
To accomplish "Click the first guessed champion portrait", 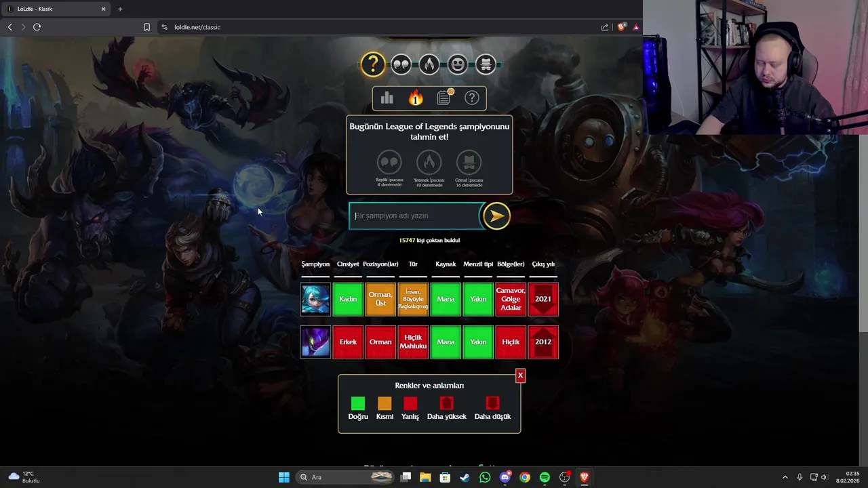I will (315, 300).
